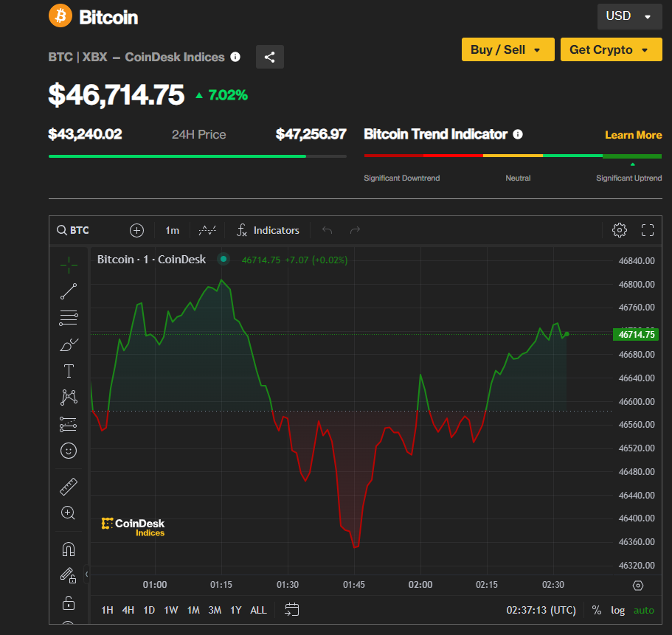Select the ruler measure tool

click(69, 487)
